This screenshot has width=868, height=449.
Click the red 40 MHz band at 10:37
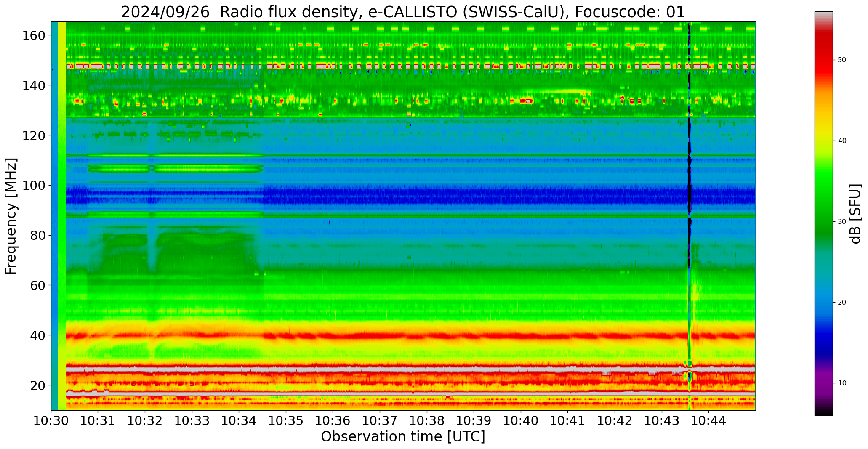coord(380,336)
